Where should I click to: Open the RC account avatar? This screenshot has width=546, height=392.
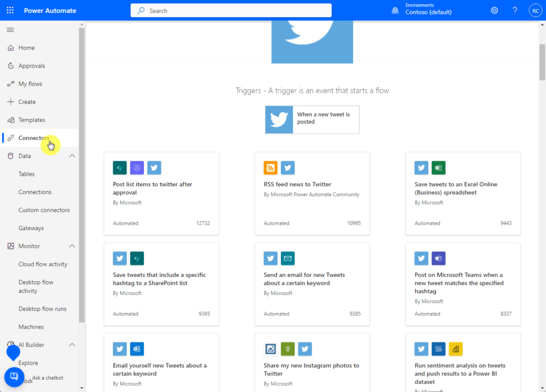[535, 11]
